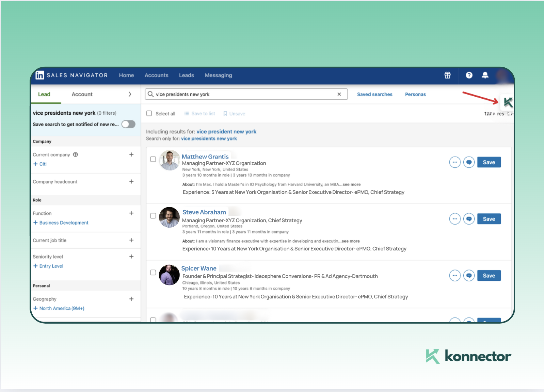Open the notifications bell
This screenshot has width=544, height=392.
[x=485, y=75]
